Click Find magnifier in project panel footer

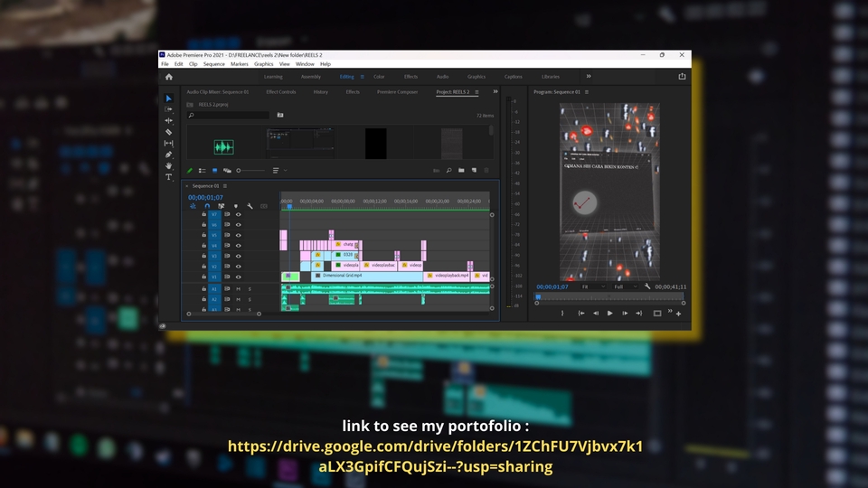click(449, 171)
